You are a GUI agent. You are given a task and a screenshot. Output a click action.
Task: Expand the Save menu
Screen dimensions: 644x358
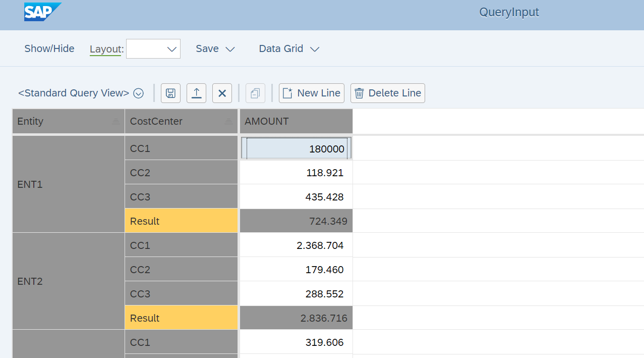(x=215, y=49)
